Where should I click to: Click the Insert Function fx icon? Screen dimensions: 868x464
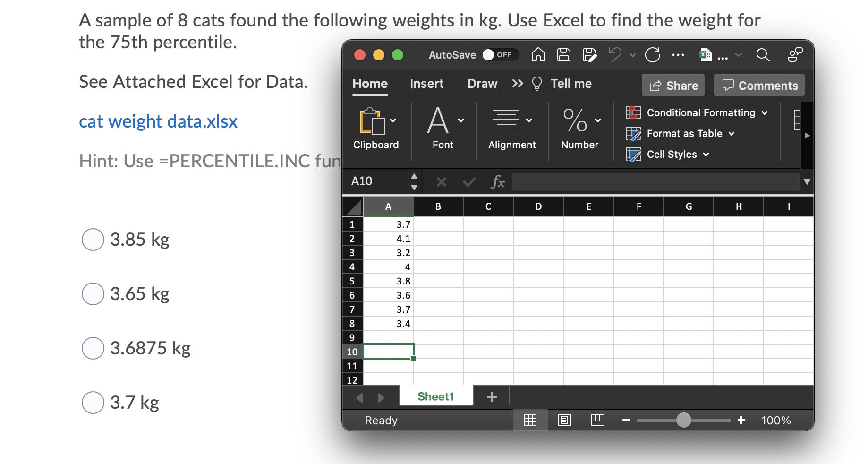click(x=498, y=182)
